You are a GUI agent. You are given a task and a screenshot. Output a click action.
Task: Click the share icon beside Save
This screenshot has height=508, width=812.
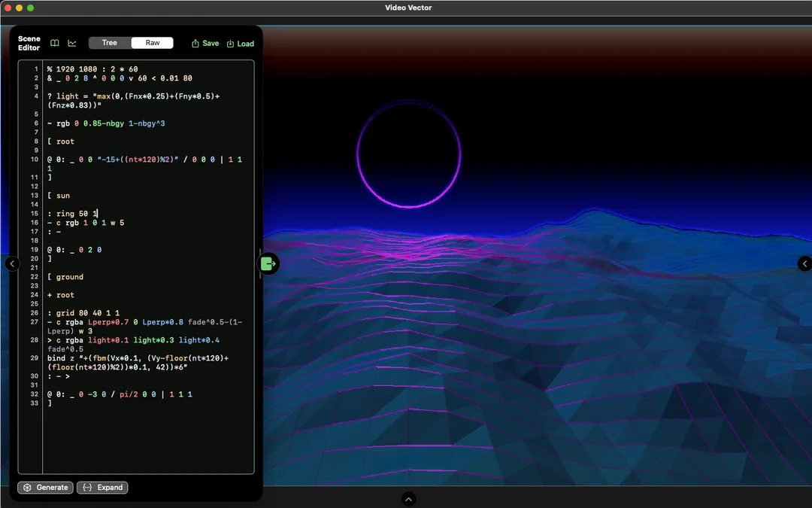[x=195, y=44]
